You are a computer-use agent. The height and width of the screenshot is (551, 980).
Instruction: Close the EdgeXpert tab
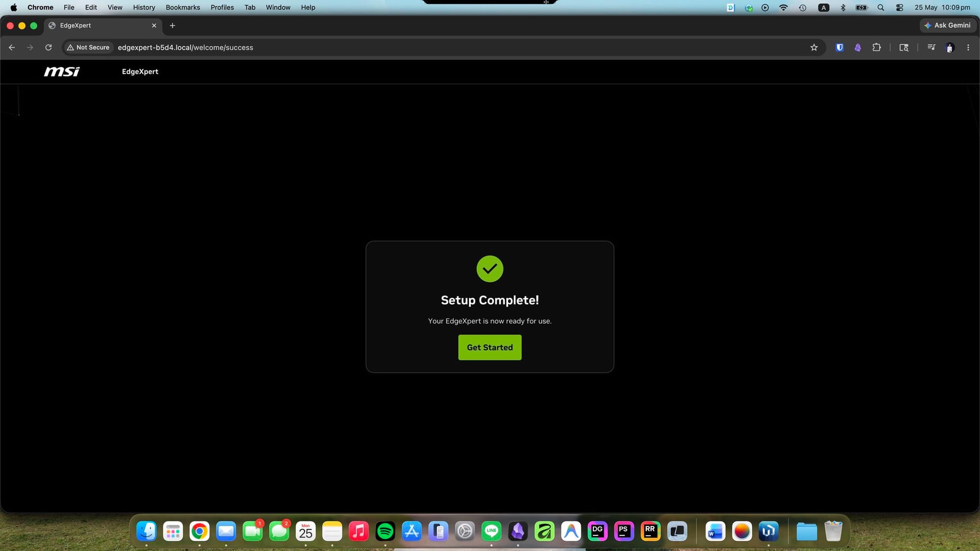(x=154, y=25)
